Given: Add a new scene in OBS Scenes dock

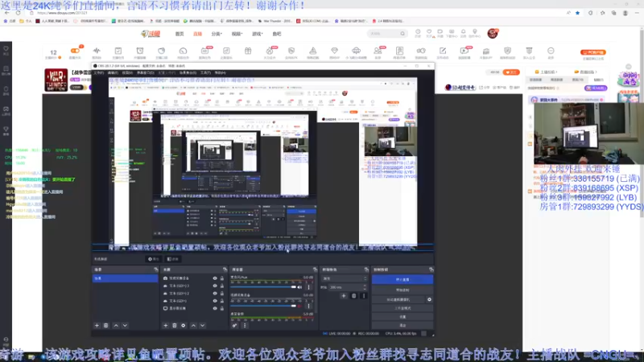Looking at the screenshot, I should 97,326.
